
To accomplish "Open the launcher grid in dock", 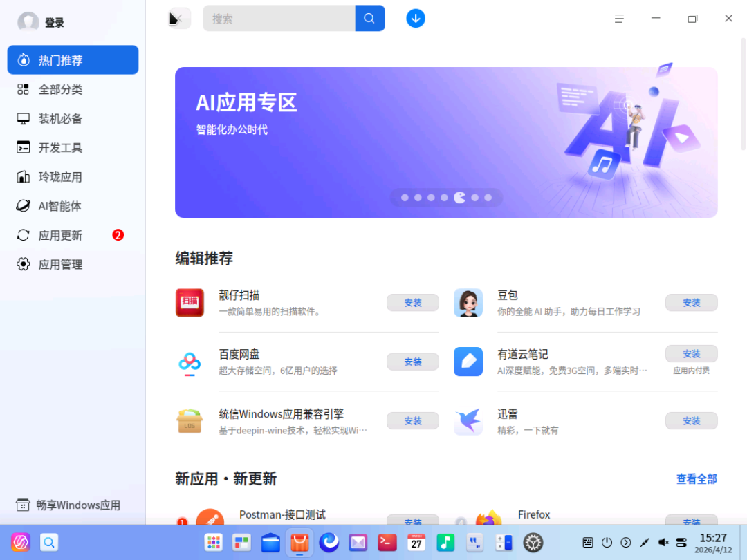I will click(214, 543).
